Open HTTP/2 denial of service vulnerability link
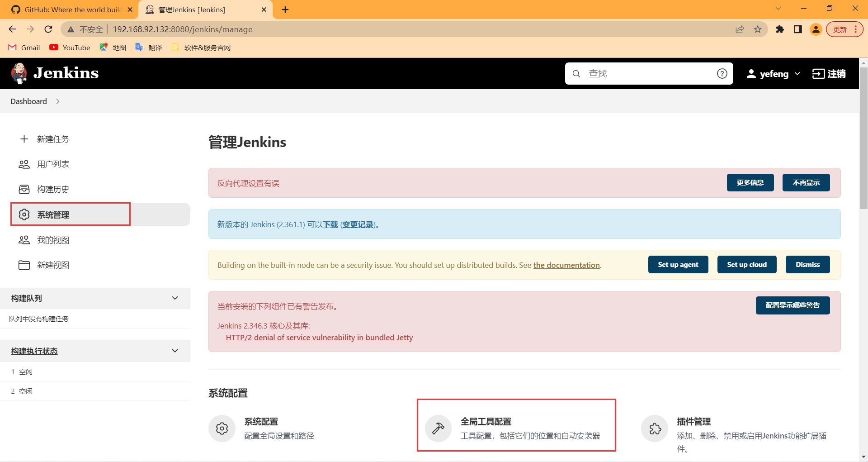868x462 pixels. 319,338
